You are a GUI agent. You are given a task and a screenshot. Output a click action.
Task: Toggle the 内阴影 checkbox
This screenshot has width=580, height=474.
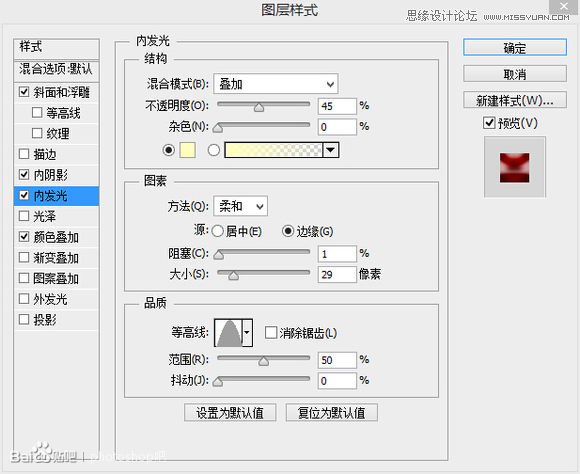point(24,174)
